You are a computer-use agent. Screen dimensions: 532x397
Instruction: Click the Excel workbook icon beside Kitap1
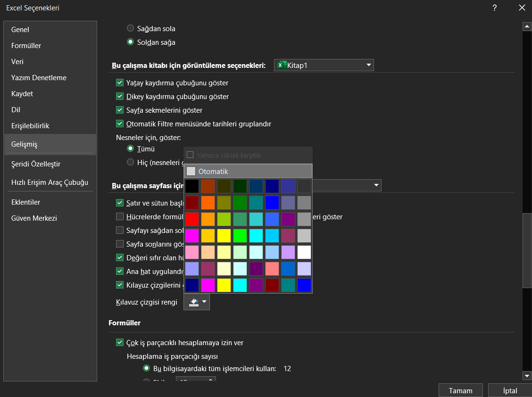[282, 65]
